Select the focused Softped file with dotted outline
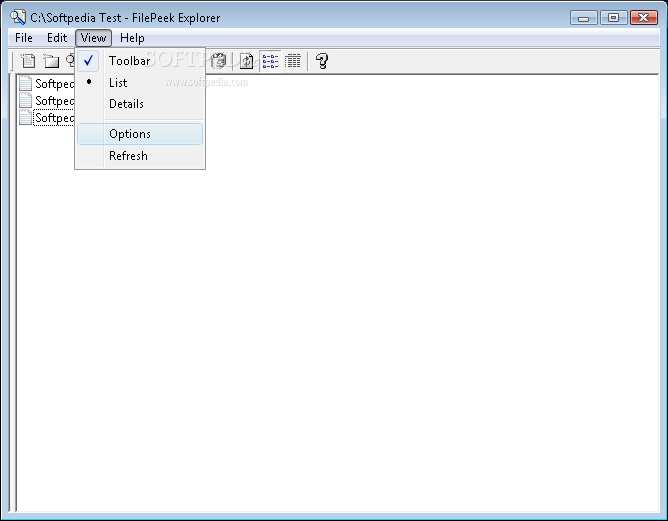This screenshot has width=668, height=521. [47, 118]
